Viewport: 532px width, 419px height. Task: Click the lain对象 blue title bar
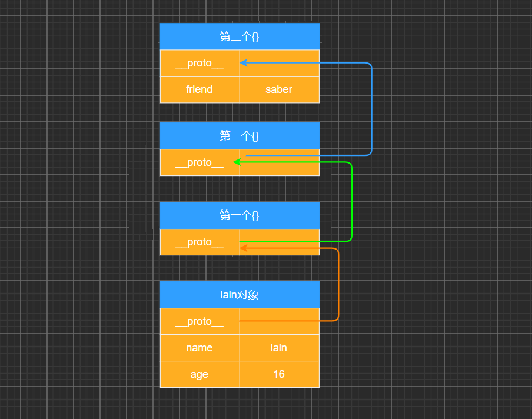pos(240,294)
